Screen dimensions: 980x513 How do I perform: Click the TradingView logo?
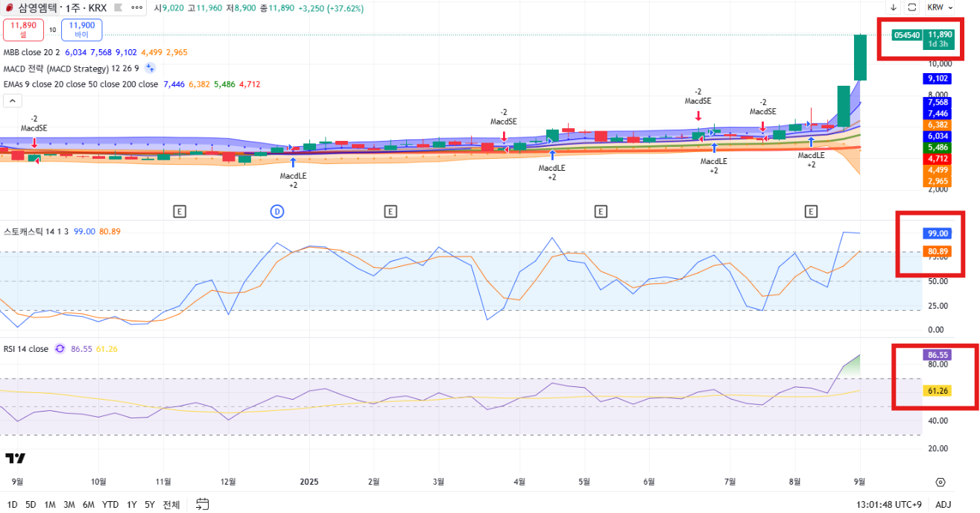coord(15,458)
